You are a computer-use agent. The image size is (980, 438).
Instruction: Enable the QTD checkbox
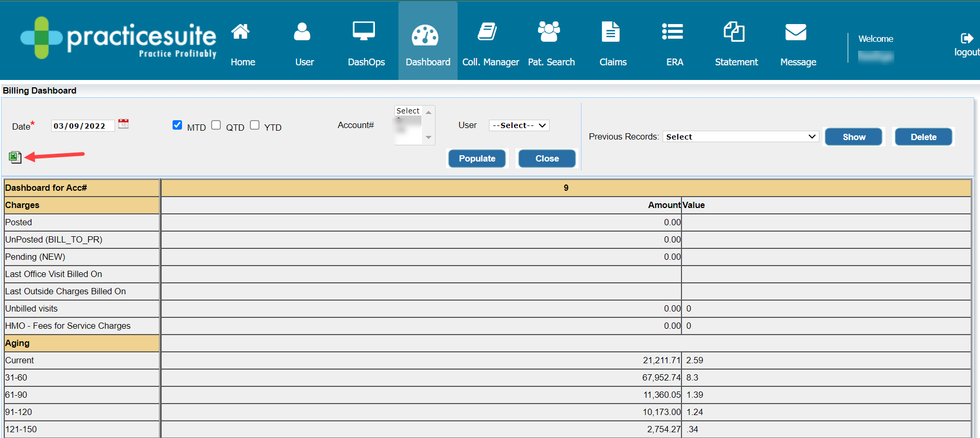click(216, 125)
